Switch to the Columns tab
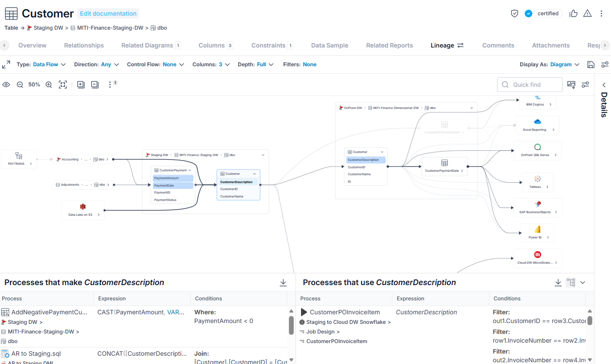Image resolution: width=611 pixels, height=364 pixels. point(216,45)
